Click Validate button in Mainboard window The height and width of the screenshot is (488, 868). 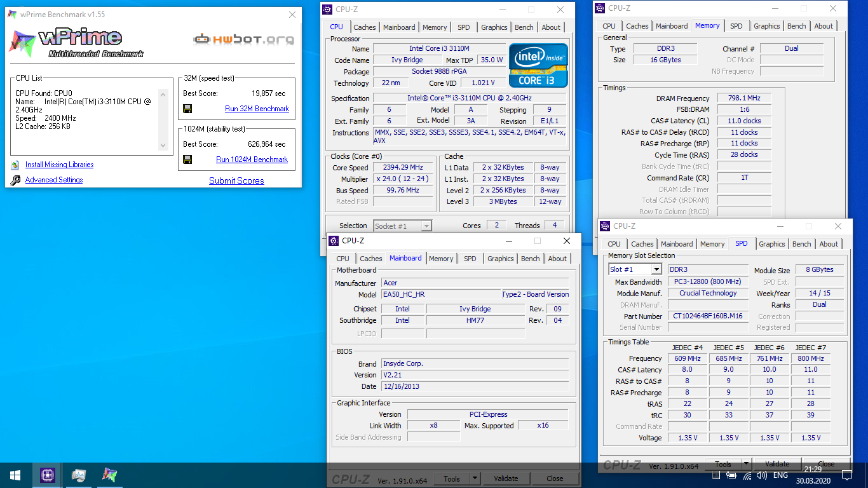506,478
